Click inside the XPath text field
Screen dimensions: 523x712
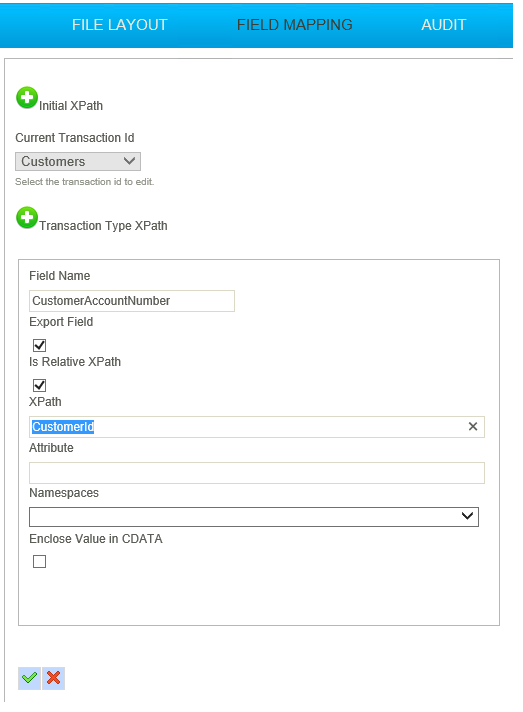click(x=257, y=427)
